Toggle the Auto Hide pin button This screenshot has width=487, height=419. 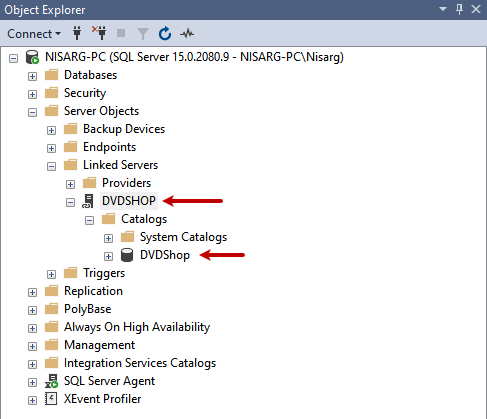(x=459, y=9)
